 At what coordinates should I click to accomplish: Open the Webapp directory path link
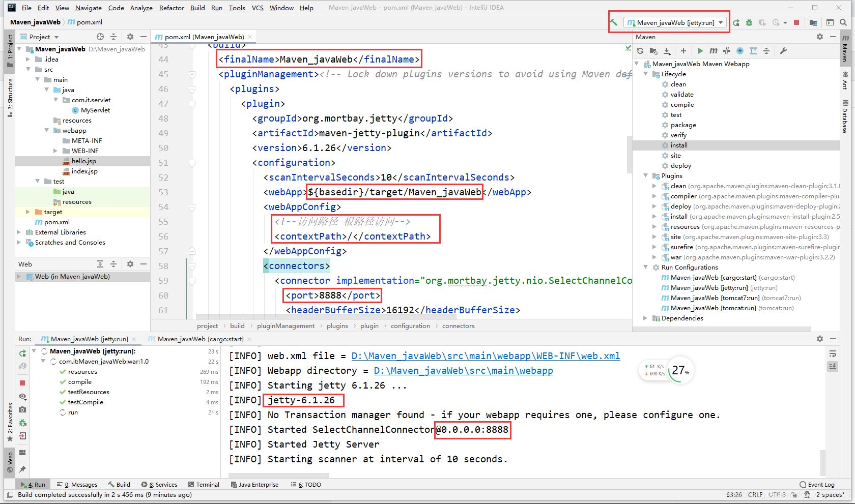pos(463,371)
